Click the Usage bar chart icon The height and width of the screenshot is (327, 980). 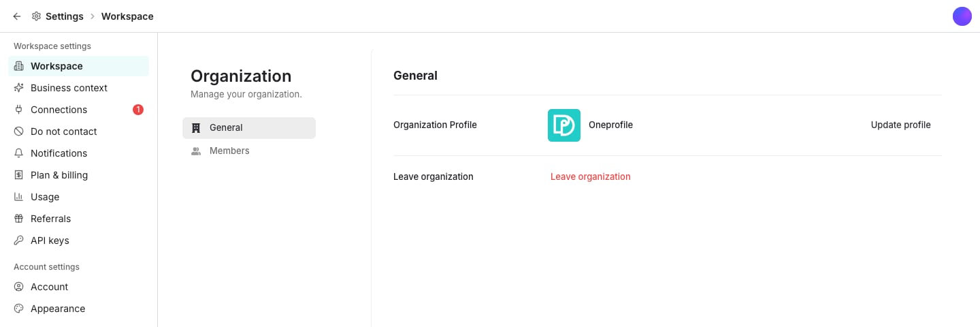(19, 197)
